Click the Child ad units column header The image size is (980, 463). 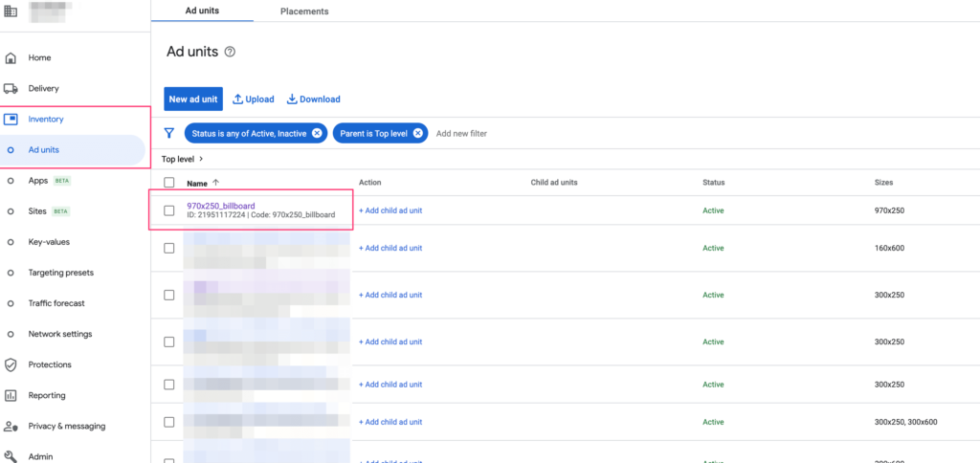pyautogui.click(x=554, y=183)
